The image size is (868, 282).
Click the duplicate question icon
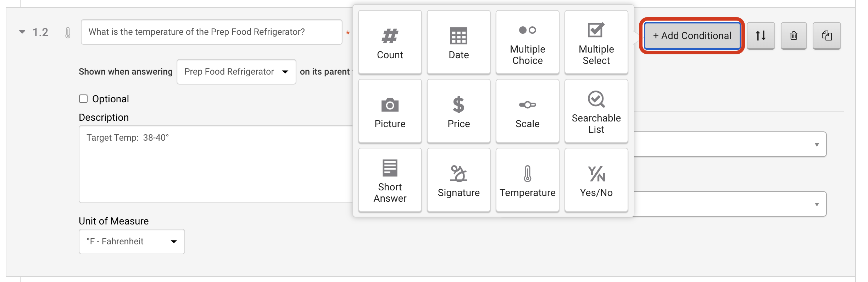(x=827, y=36)
